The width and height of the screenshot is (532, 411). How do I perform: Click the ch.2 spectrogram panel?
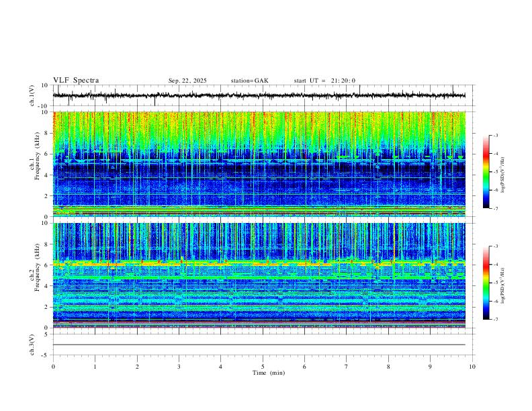click(x=259, y=275)
